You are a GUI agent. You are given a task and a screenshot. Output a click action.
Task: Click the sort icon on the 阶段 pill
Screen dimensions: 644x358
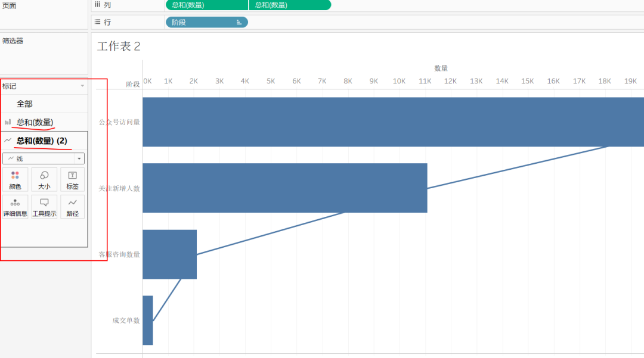[x=239, y=22]
